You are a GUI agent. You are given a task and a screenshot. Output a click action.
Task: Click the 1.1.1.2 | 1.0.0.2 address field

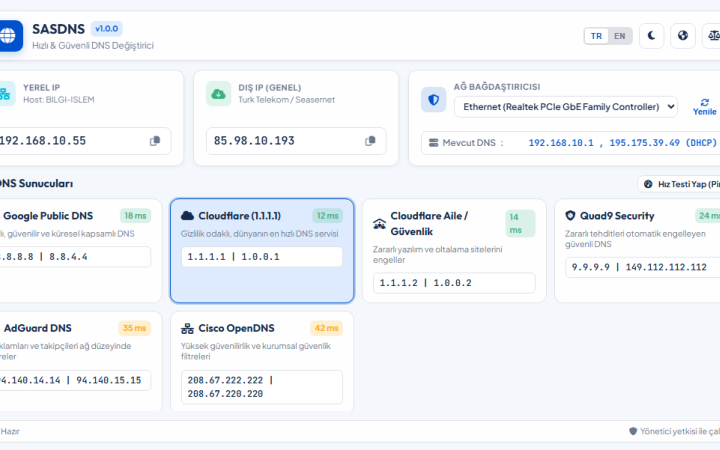click(454, 283)
